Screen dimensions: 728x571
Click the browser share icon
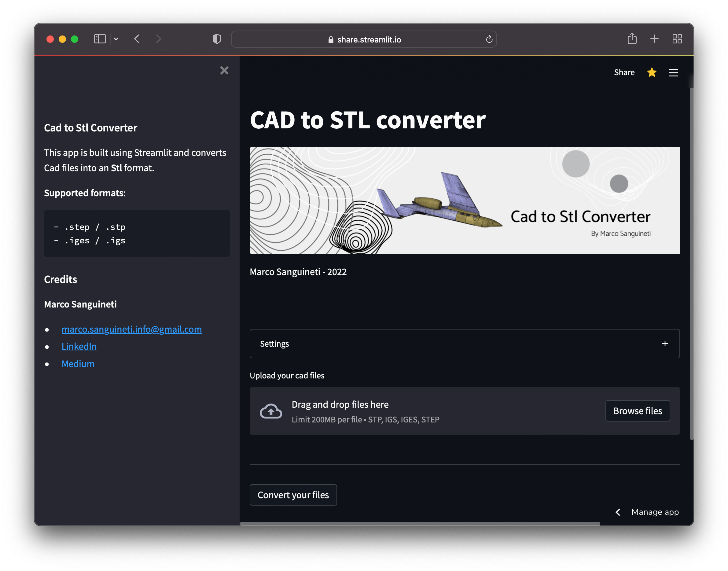tap(632, 39)
